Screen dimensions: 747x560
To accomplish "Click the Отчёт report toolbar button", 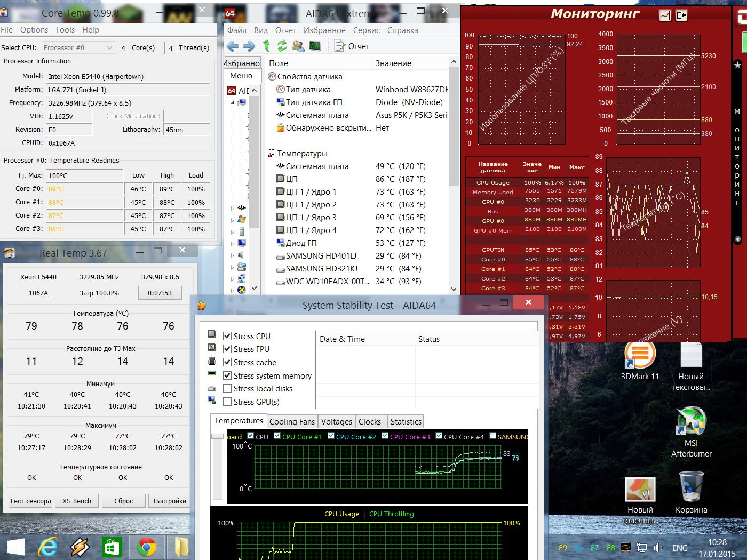I will (x=352, y=46).
